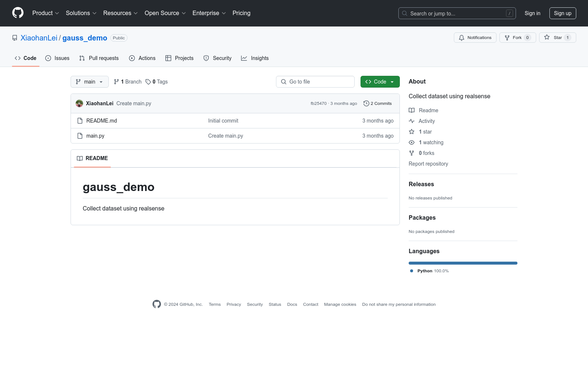View the Insights tab
588x368 pixels.
click(x=255, y=58)
